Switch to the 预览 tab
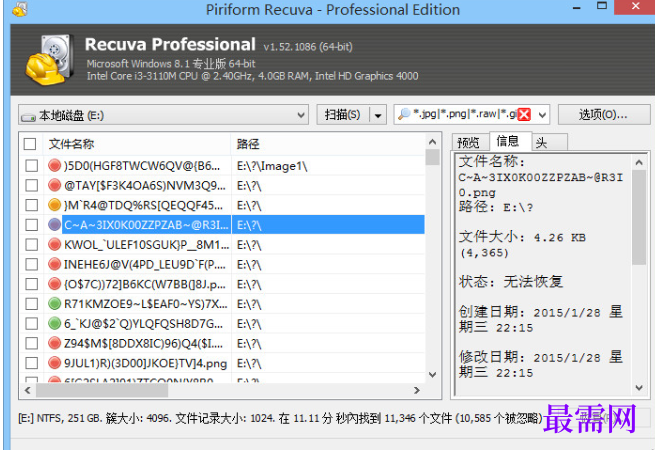 click(x=470, y=142)
